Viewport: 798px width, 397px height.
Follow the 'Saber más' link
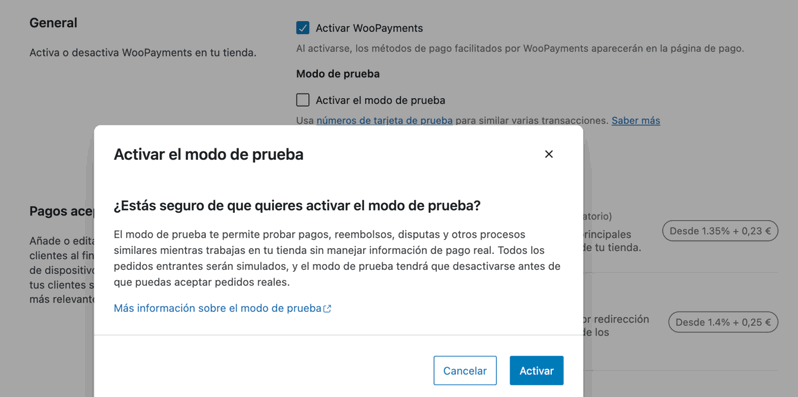point(636,121)
